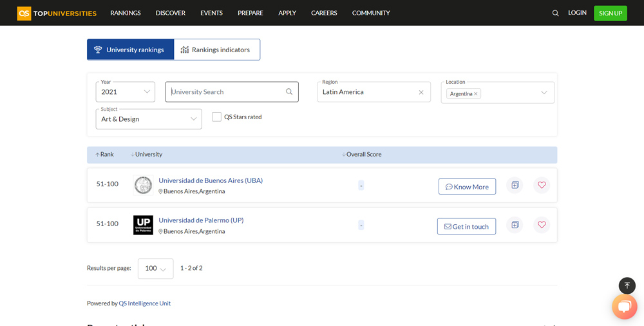Add Universidad de Palermo to compare

click(515, 225)
